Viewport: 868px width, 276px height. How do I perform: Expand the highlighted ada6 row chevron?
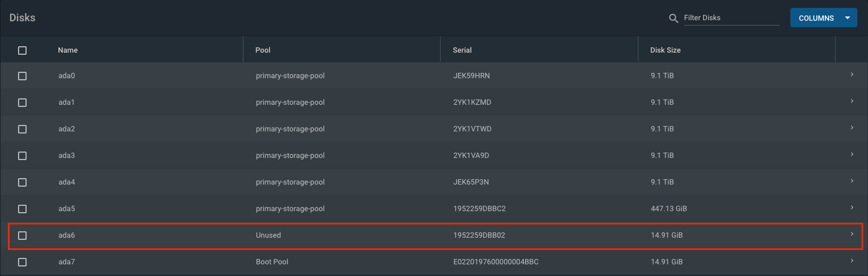click(x=852, y=235)
